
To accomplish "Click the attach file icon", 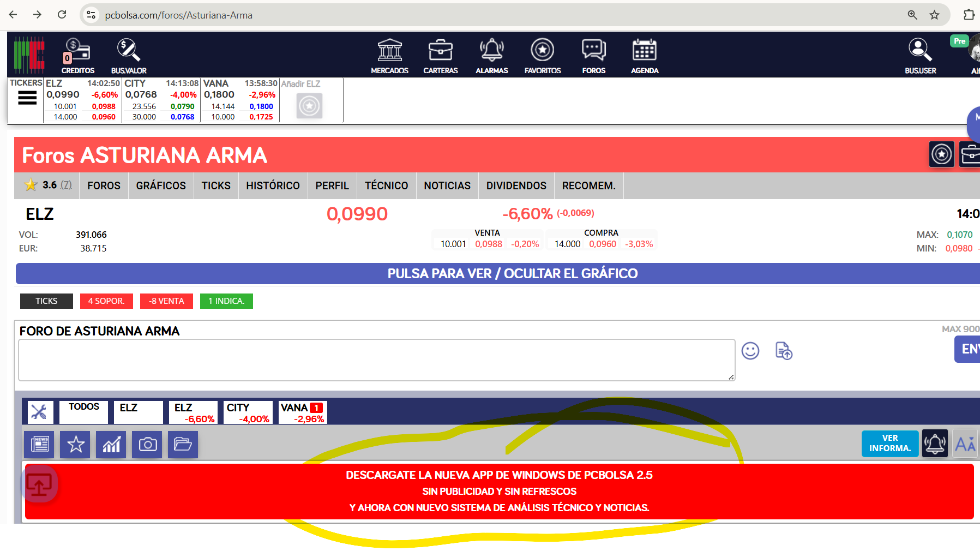I will (784, 351).
